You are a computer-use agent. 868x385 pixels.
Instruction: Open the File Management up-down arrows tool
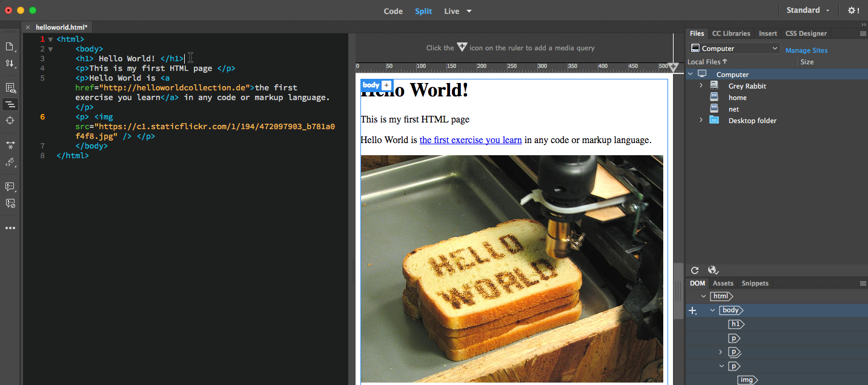pos(10,63)
